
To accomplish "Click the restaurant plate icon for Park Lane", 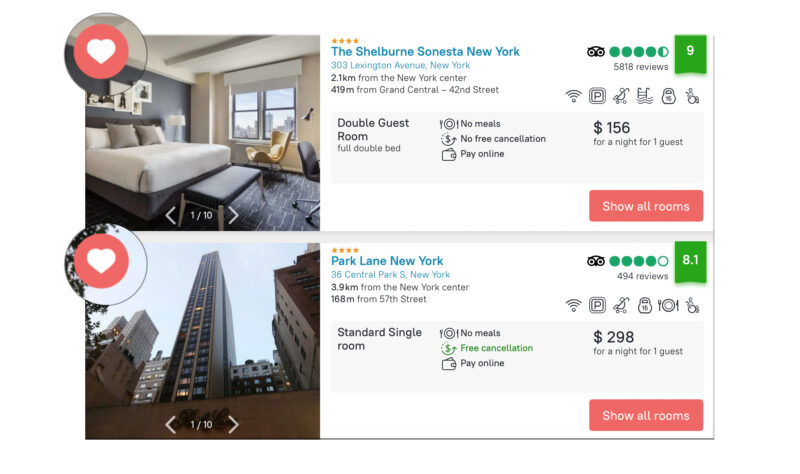I will click(x=669, y=305).
